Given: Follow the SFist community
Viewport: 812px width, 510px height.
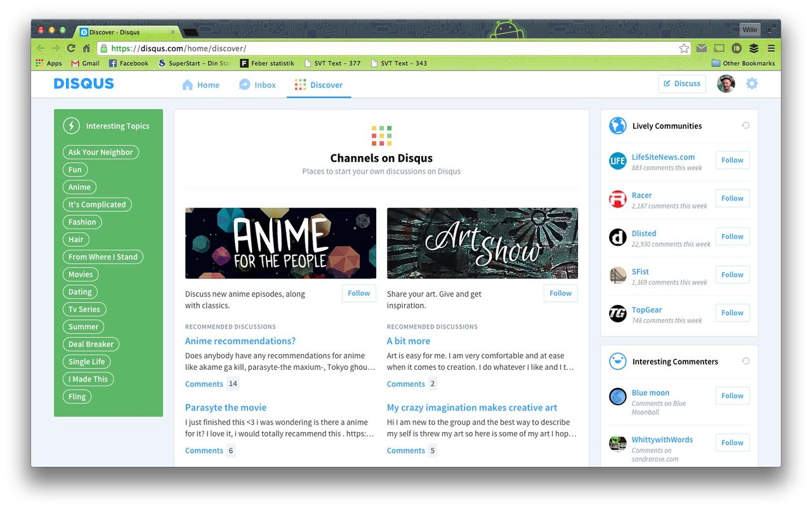Looking at the screenshot, I should 732,274.
